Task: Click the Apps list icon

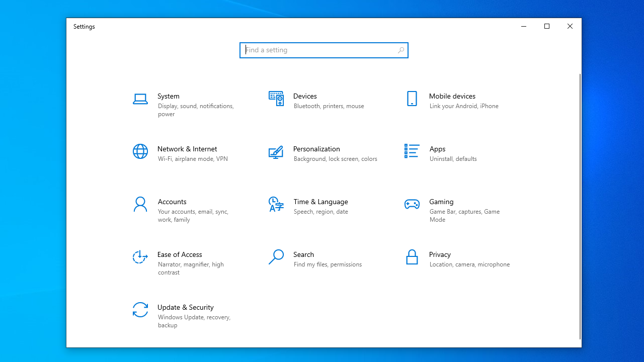Action: pos(412,151)
